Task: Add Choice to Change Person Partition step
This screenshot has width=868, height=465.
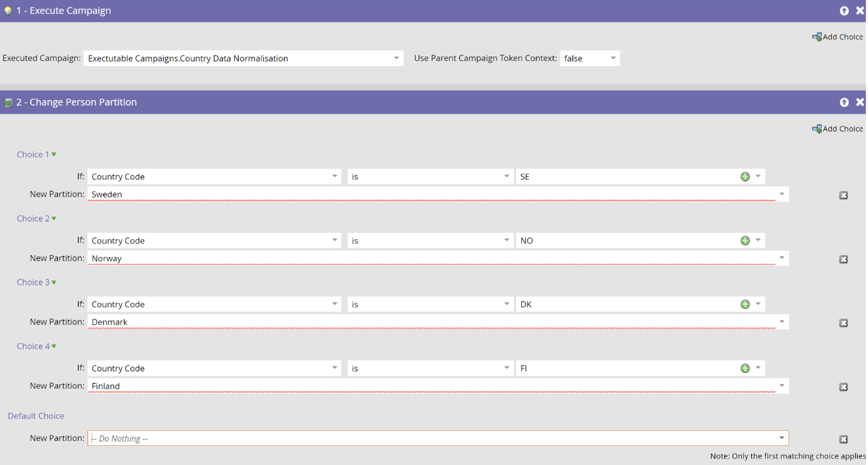Action: click(x=837, y=129)
